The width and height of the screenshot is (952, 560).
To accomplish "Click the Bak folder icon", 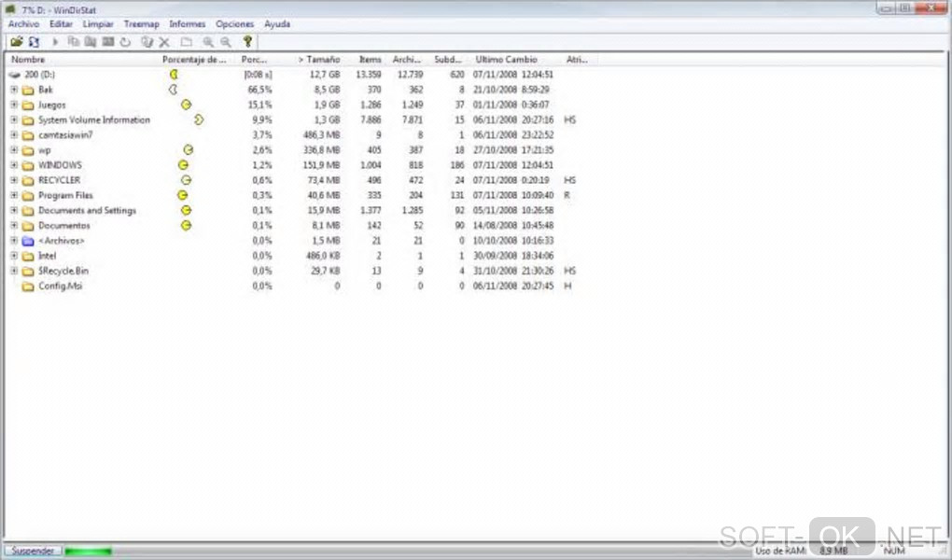I will click(x=28, y=90).
